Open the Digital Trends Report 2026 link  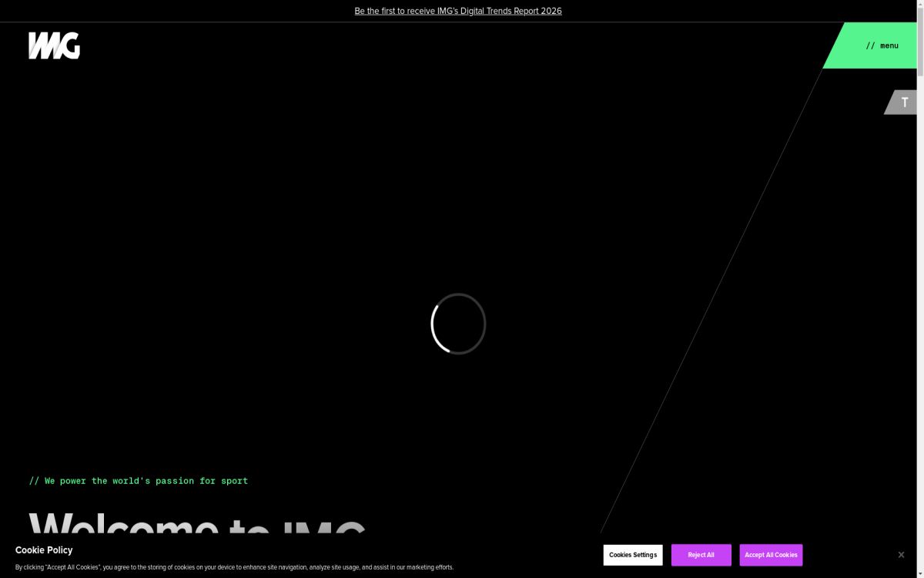click(458, 11)
